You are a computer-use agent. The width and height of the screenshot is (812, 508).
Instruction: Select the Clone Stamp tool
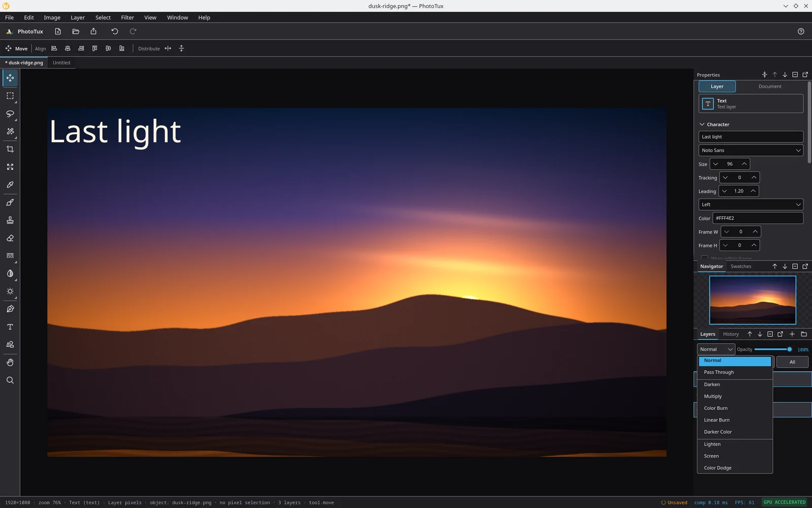point(10,220)
